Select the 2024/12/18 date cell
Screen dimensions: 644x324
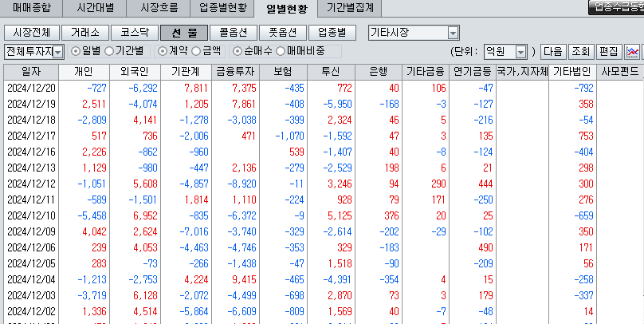31,120
